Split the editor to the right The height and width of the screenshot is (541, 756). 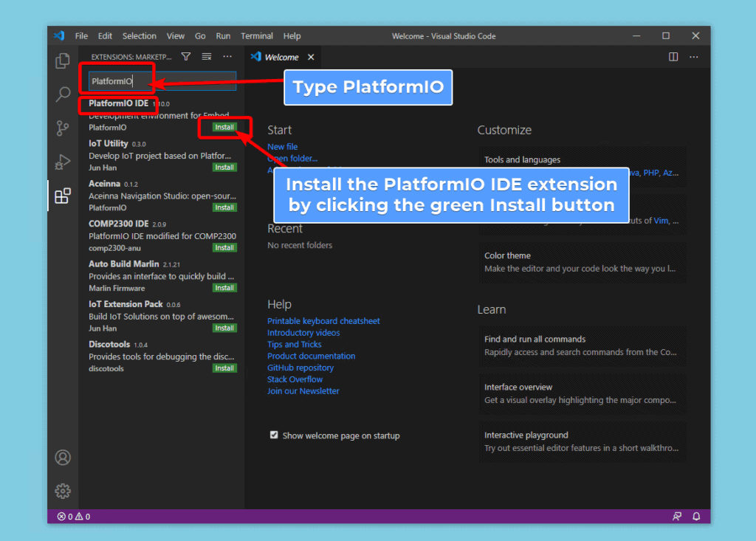pos(673,57)
